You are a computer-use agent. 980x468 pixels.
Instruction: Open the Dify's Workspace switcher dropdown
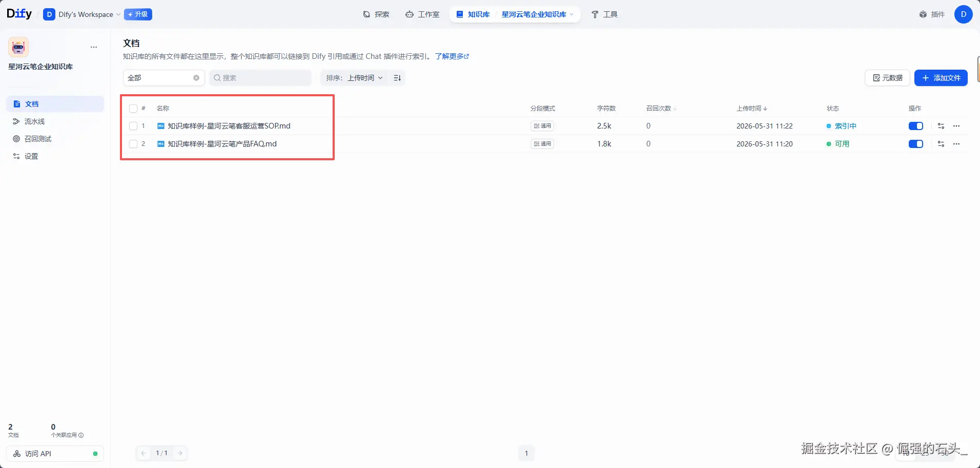[x=83, y=14]
